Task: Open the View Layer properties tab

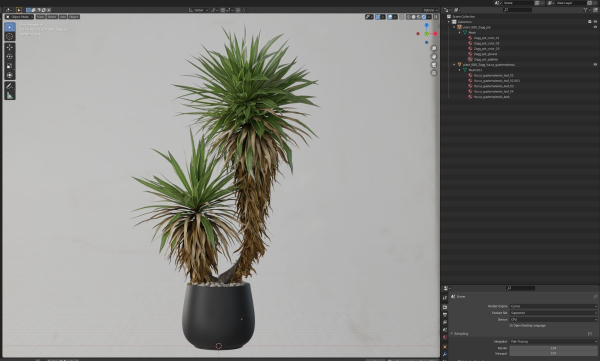Action: point(445,322)
